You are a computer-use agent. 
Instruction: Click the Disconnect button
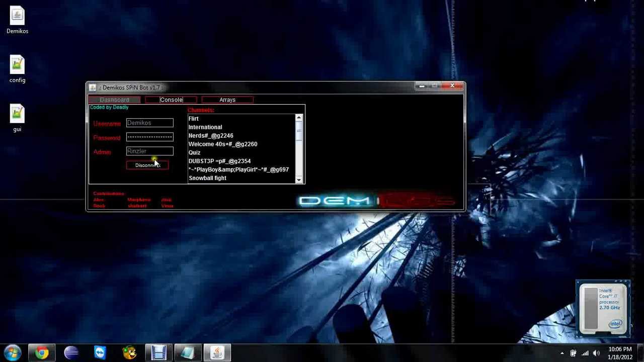point(147,165)
